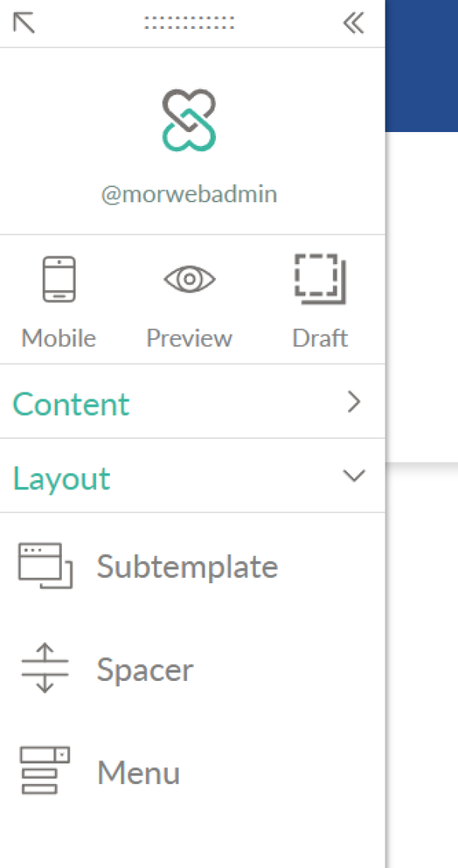Click the interlocked hearts logo

189,120
